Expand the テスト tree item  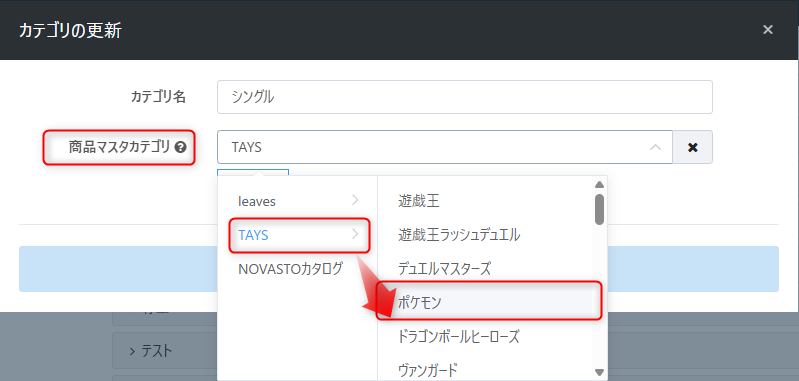coord(151,350)
